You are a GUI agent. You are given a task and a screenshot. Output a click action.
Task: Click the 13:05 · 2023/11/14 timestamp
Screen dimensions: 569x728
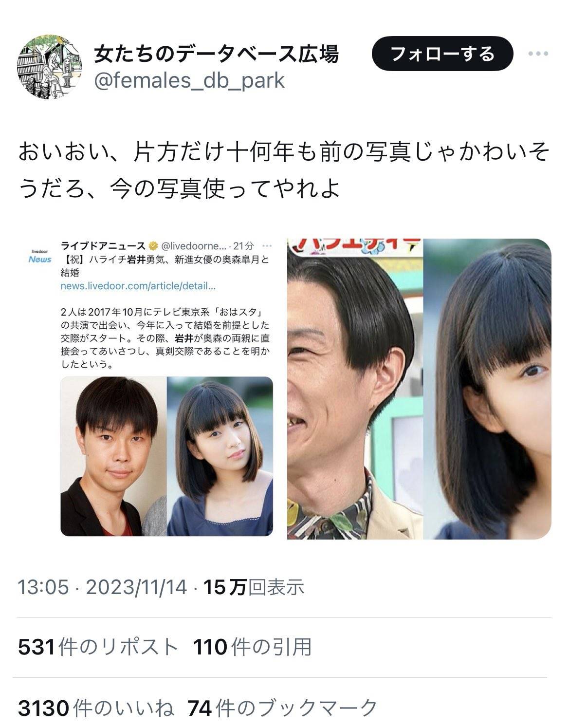pos(102,587)
